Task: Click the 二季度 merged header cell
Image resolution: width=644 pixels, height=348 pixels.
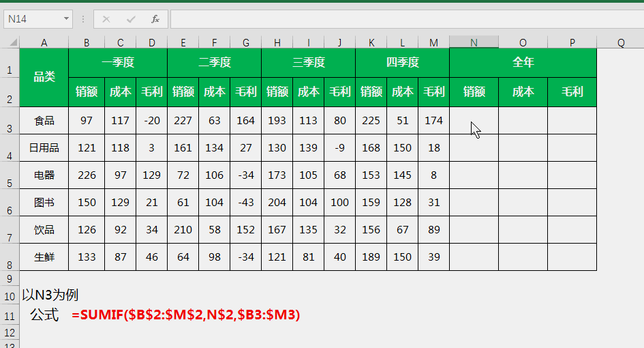Action: [215, 63]
